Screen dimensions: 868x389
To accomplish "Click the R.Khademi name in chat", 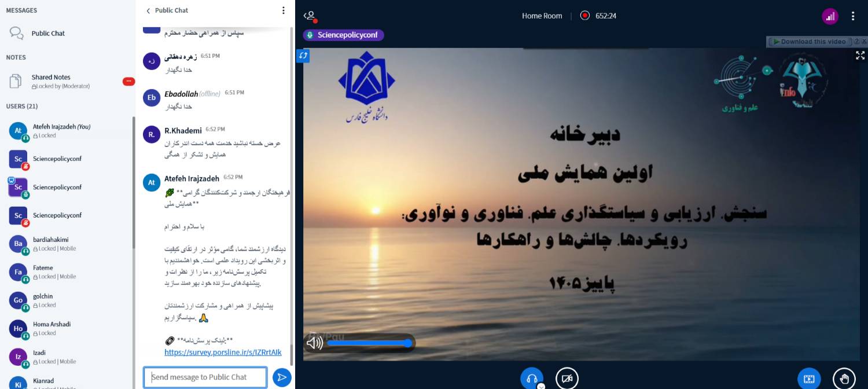I will (183, 131).
